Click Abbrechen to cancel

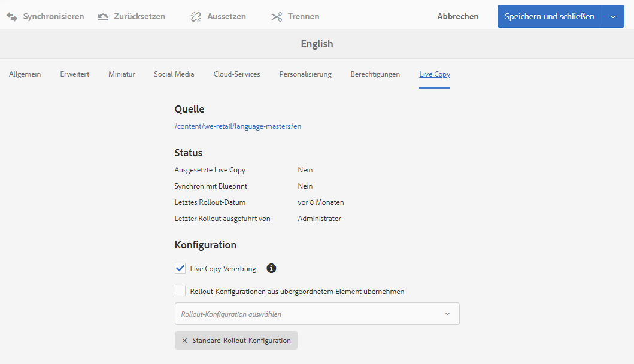[x=458, y=16]
